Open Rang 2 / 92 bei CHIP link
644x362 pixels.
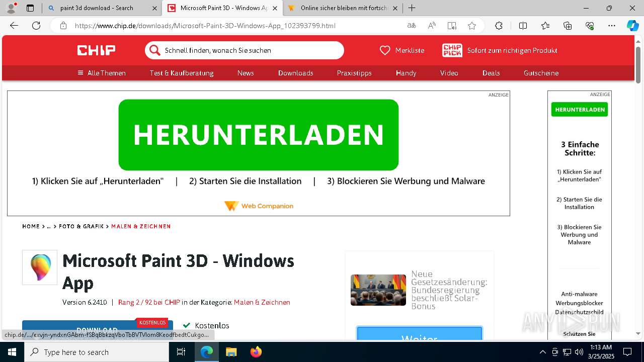(149, 302)
